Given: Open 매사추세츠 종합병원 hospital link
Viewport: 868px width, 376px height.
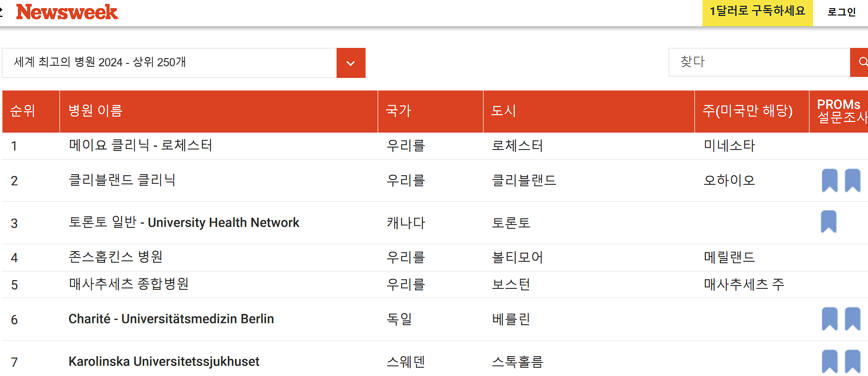Looking at the screenshot, I should coord(129,284).
